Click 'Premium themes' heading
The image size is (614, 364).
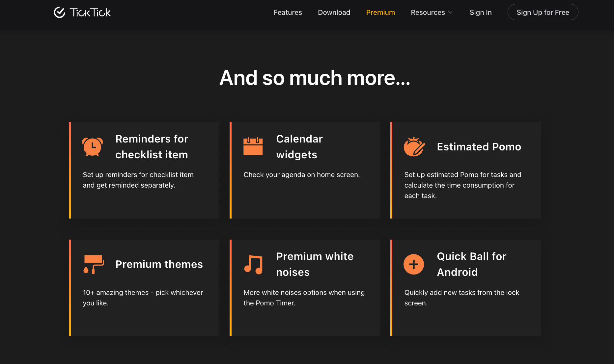point(159,264)
